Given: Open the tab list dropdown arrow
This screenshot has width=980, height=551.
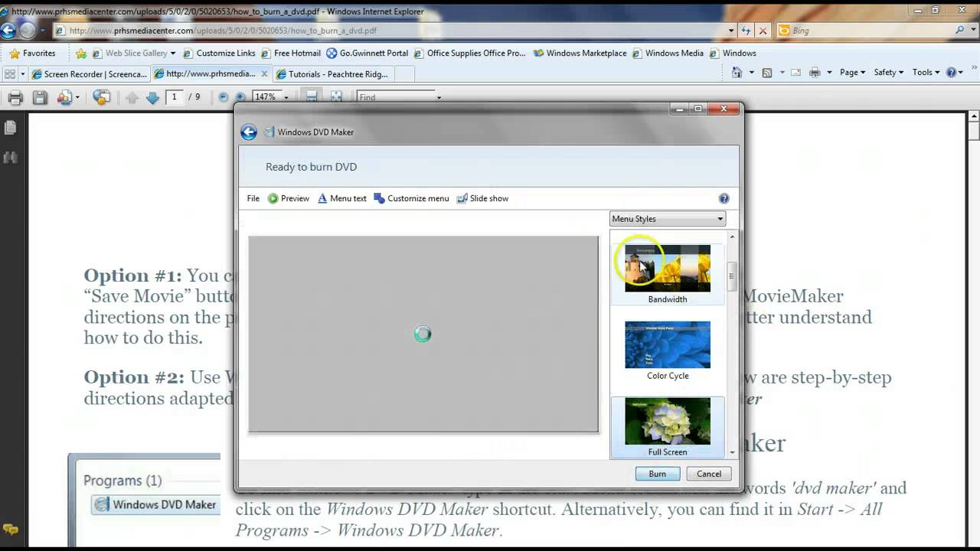Looking at the screenshot, I should tap(23, 74).
